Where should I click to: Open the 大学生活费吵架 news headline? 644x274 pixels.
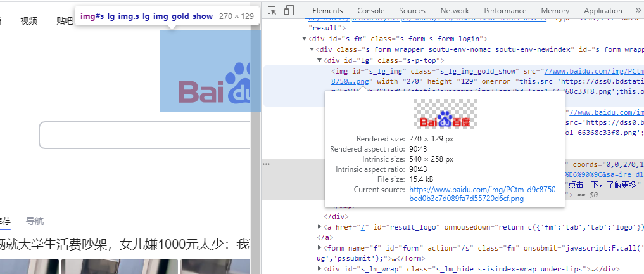point(125,244)
